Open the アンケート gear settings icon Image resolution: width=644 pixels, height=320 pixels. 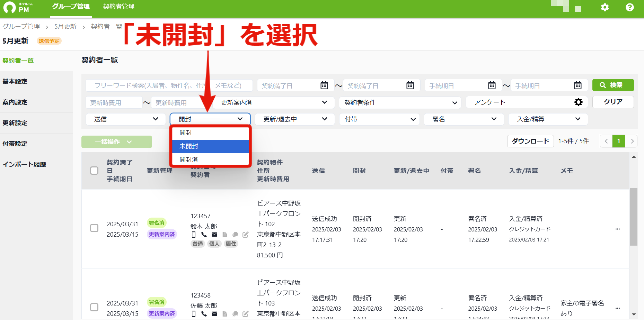click(x=578, y=102)
